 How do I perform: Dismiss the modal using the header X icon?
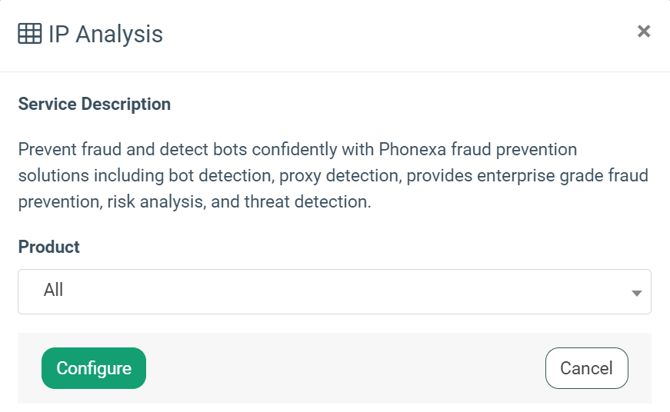pyautogui.click(x=644, y=31)
